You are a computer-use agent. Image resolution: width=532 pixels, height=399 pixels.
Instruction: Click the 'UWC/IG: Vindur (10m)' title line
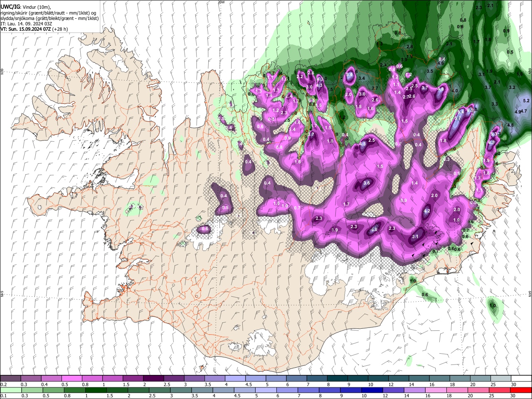(26, 7)
